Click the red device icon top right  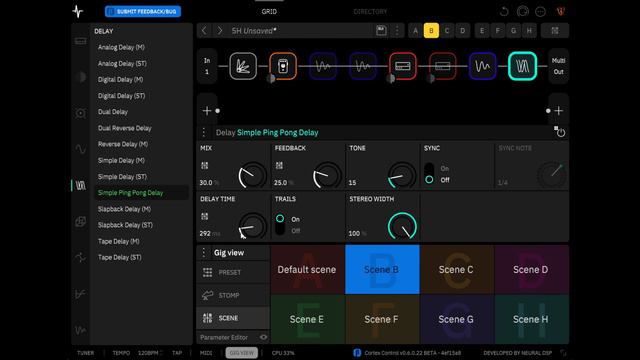pyautogui.click(x=561, y=11)
